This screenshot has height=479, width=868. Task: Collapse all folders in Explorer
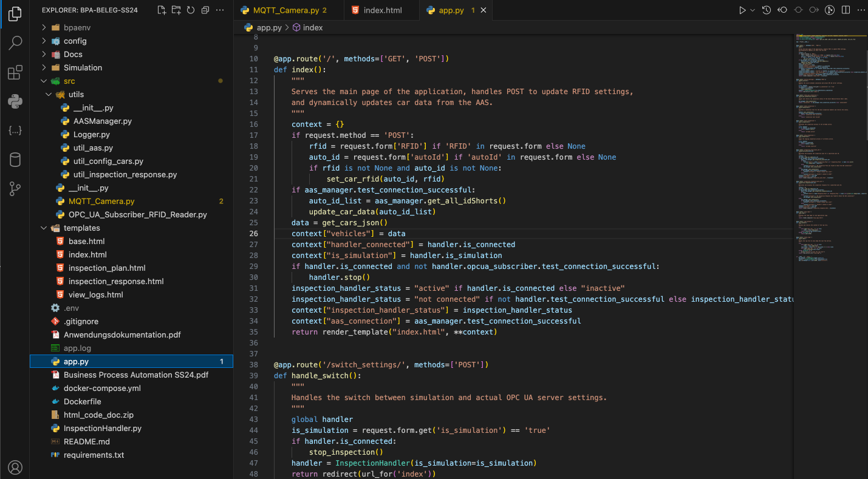click(x=205, y=10)
